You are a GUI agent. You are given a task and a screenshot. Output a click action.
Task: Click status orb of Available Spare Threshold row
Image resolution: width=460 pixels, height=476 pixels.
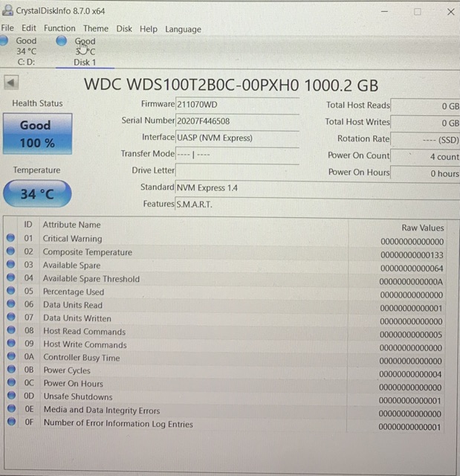pos(11,277)
